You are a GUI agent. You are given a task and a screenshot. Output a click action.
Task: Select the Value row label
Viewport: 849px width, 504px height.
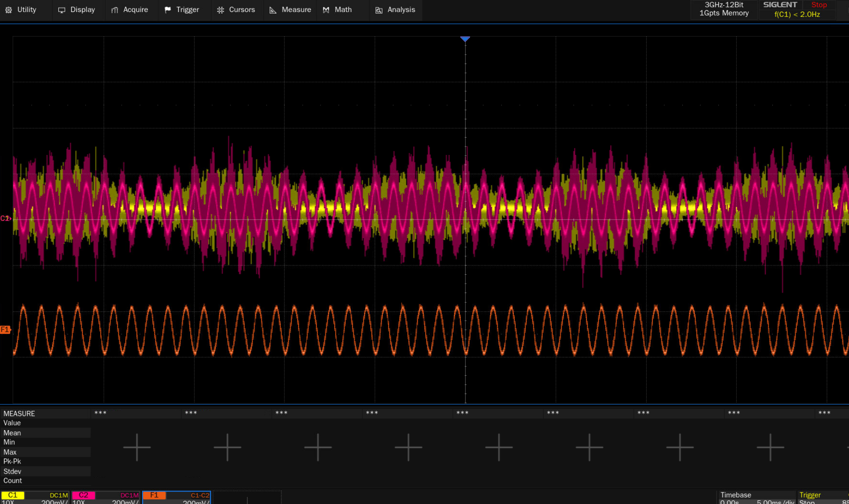(x=12, y=423)
